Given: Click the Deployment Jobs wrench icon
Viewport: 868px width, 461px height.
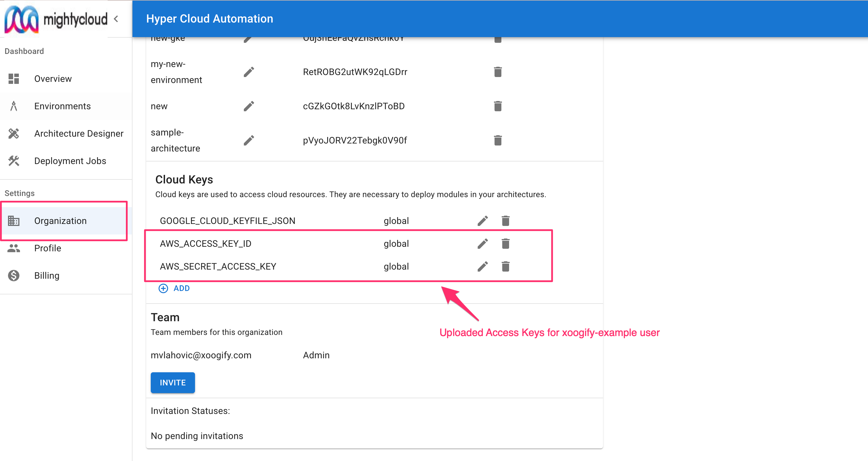Looking at the screenshot, I should (14, 161).
